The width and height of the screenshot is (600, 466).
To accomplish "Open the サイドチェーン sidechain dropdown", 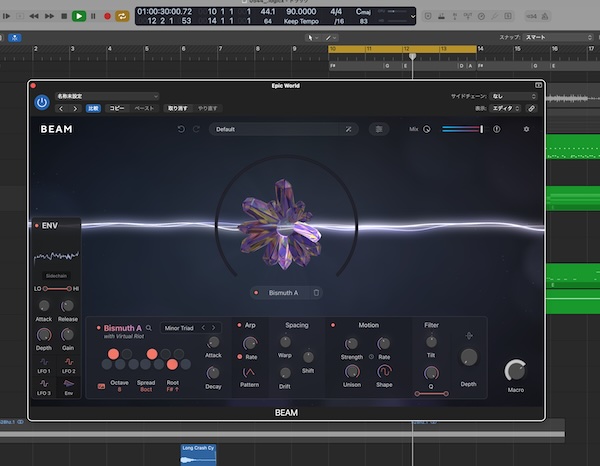I will pyautogui.click(x=514, y=96).
